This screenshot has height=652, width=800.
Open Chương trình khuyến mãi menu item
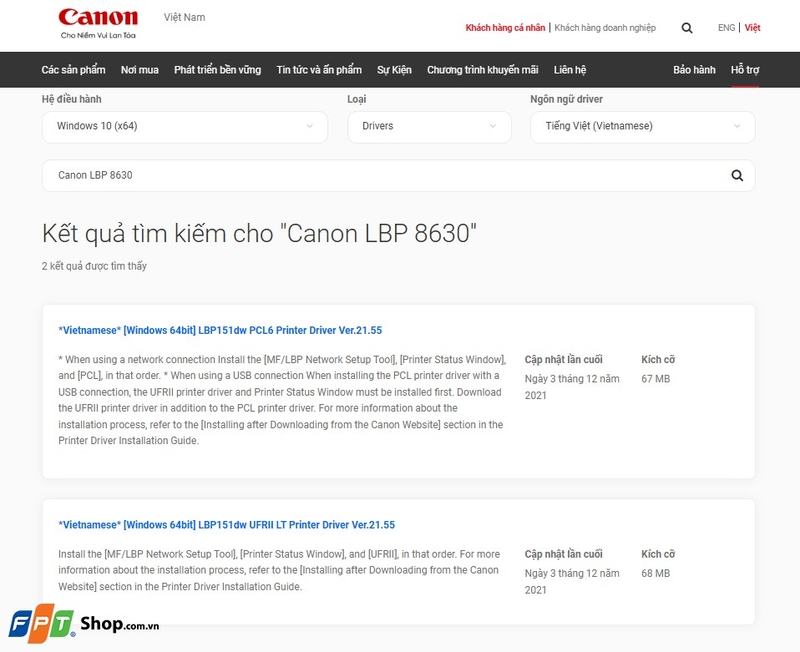coord(483,70)
